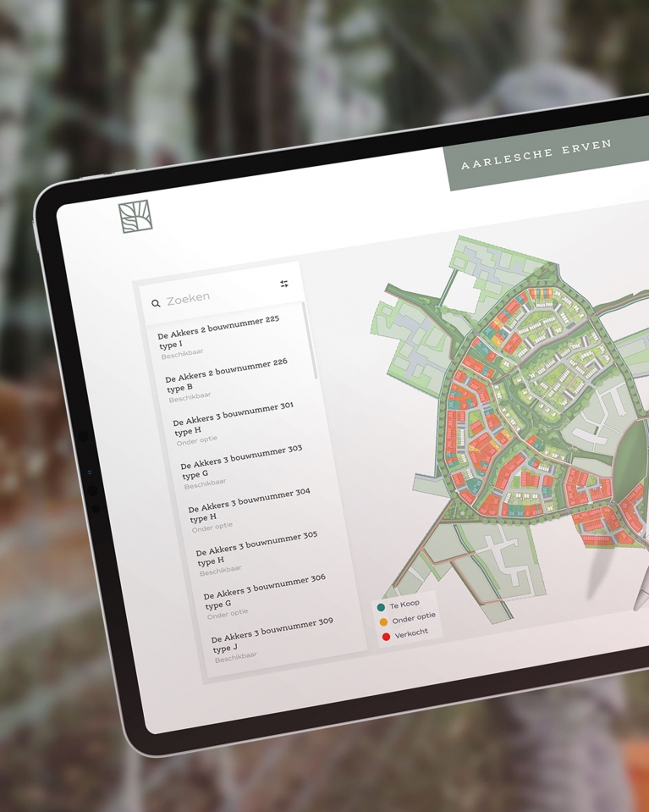
Task: Click the list panel scrollbar
Action: pos(310,340)
